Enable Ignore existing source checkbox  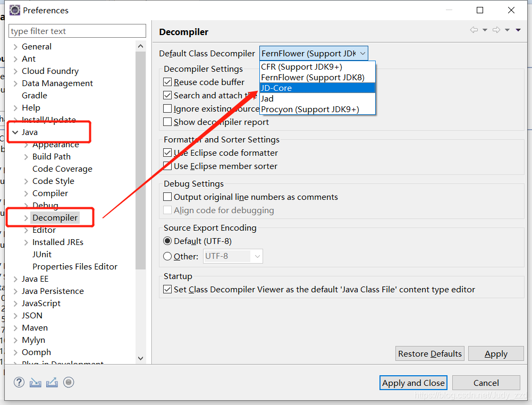[167, 108]
